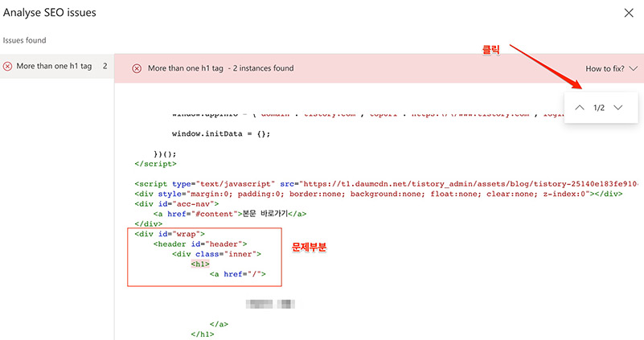Click the <div id="wrap"> code line
Image resolution: width=644 pixels, height=340 pixels.
click(x=170, y=234)
